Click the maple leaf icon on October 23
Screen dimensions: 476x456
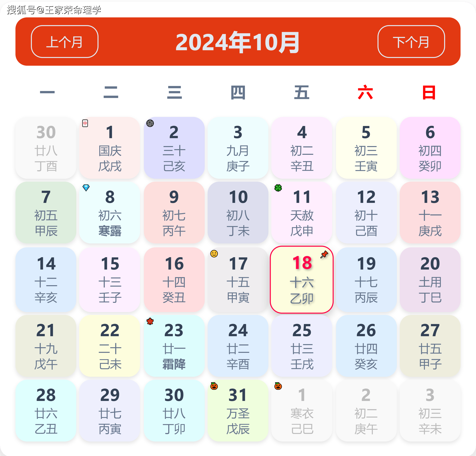[x=150, y=321]
